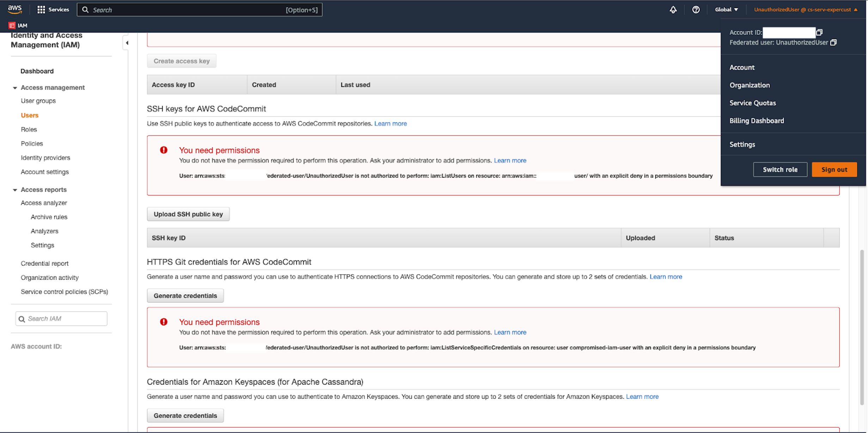Open Learn more for HTTPS Git credentials
The width and height of the screenshot is (868, 433).
[x=666, y=277]
